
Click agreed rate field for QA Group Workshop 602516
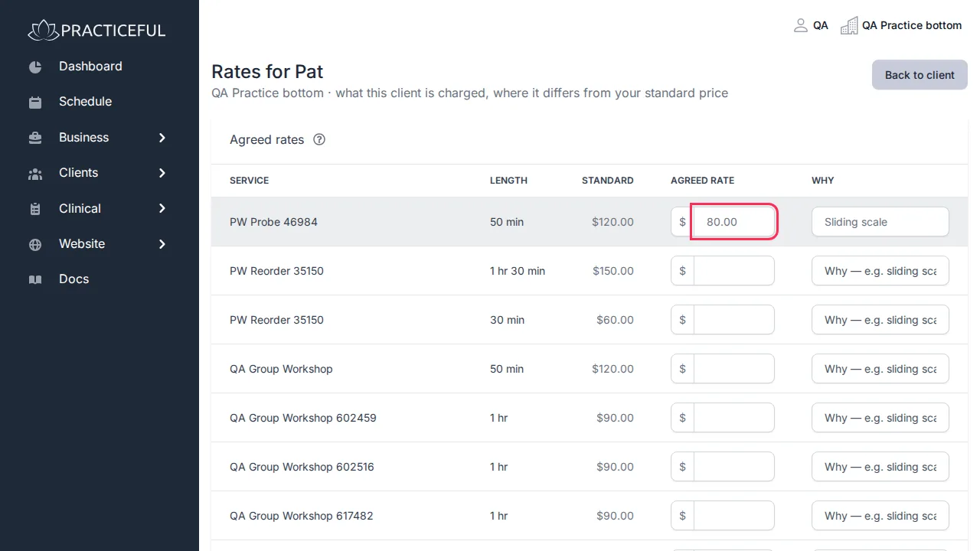pyautogui.click(x=734, y=467)
